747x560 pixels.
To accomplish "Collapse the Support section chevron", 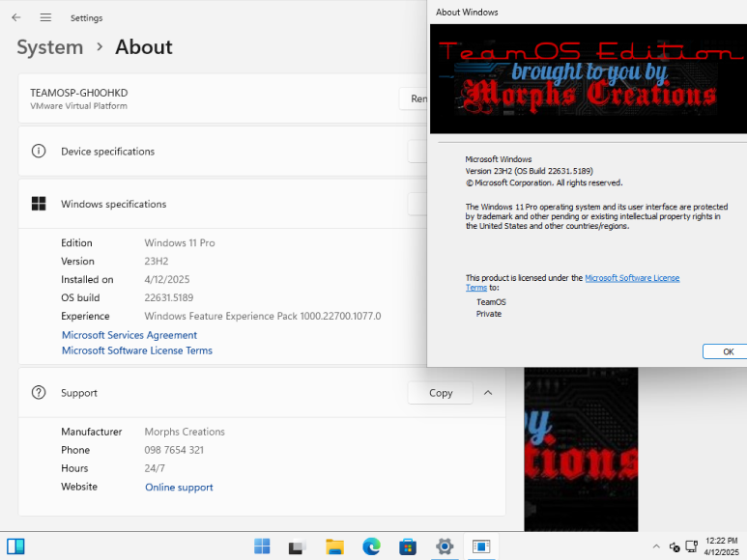I will point(488,393).
